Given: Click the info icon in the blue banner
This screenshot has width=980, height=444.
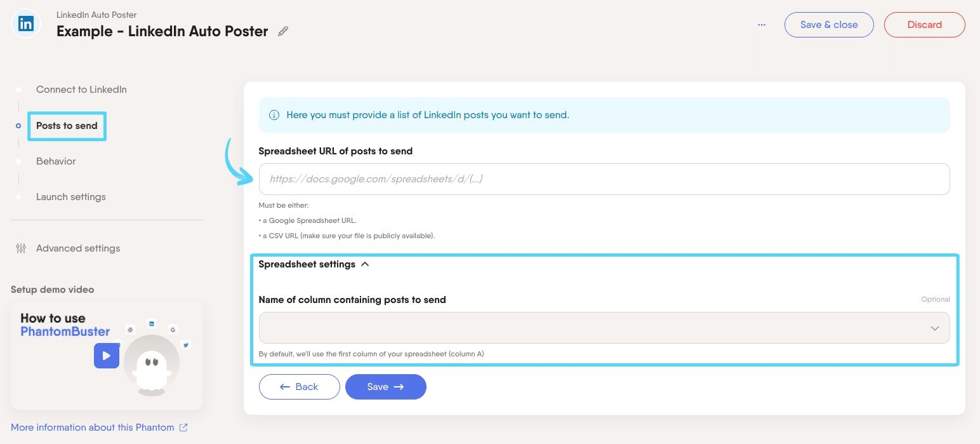Looking at the screenshot, I should point(274,115).
